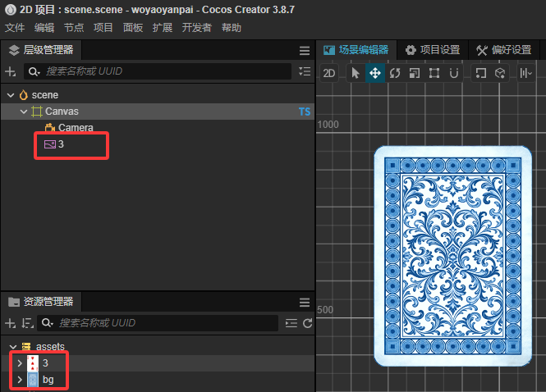Select the bg asset thumbnail
The image size is (546, 392).
click(x=32, y=380)
